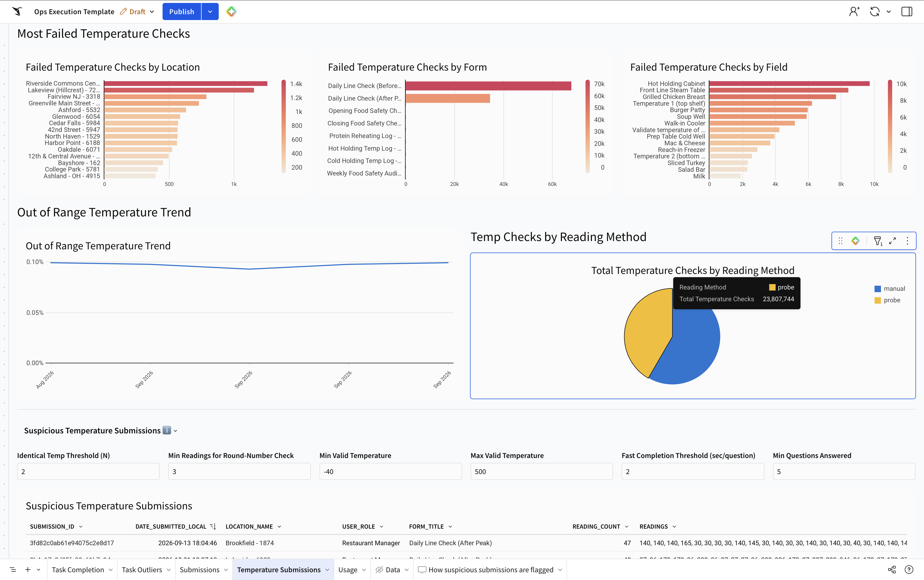Viewport: 924px width, 580px height.
Task: Click the Max Valid Temperature input showing 500
Action: [541, 471]
